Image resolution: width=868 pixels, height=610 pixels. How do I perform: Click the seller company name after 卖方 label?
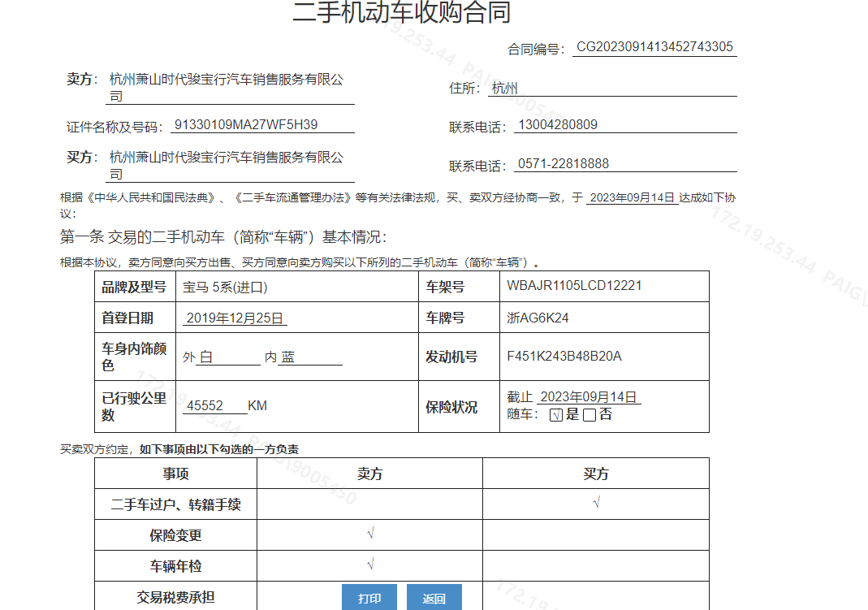(x=227, y=88)
